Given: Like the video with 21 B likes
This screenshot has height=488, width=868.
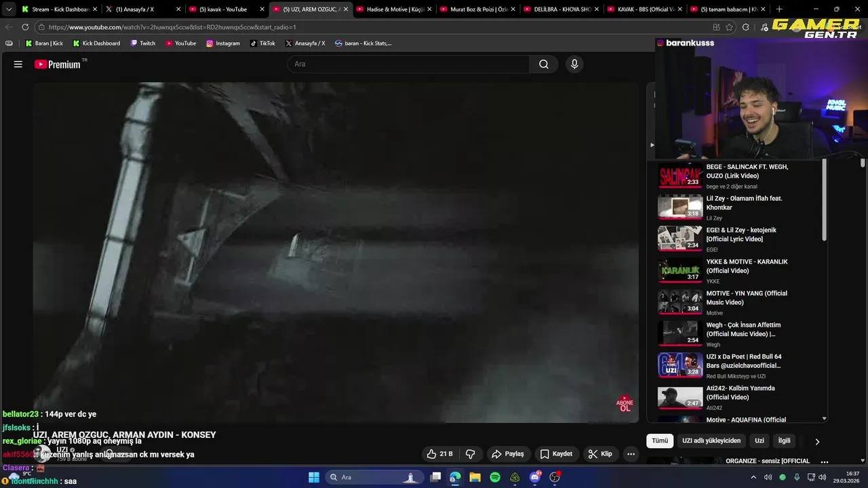Looking at the screenshot, I should pos(439,454).
